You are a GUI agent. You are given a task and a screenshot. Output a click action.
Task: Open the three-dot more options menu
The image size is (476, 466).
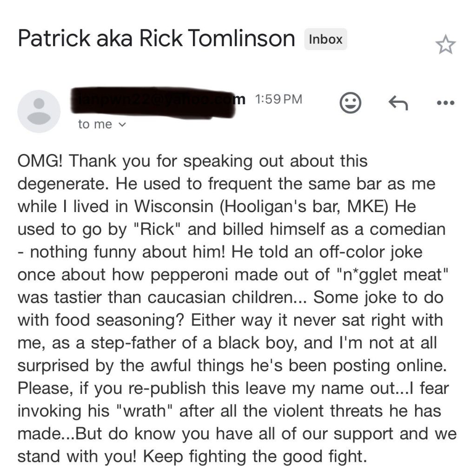(445, 102)
